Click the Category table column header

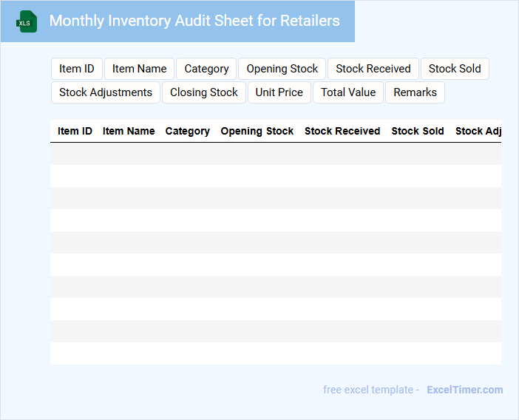click(187, 131)
